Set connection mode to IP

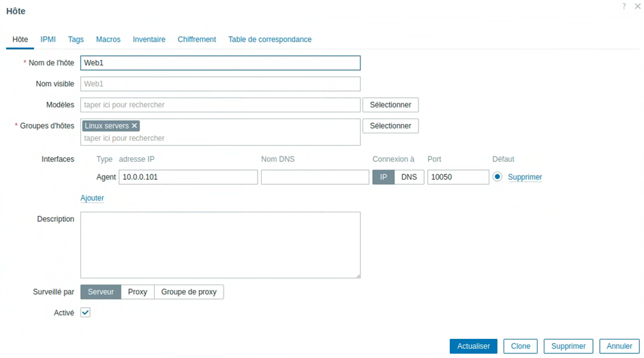point(383,177)
